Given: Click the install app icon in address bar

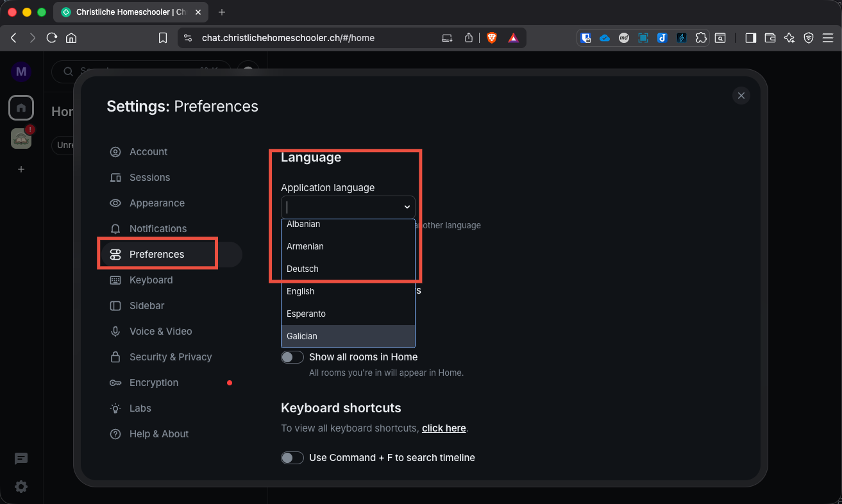Looking at the screenshot, I should tap(448, 38).
